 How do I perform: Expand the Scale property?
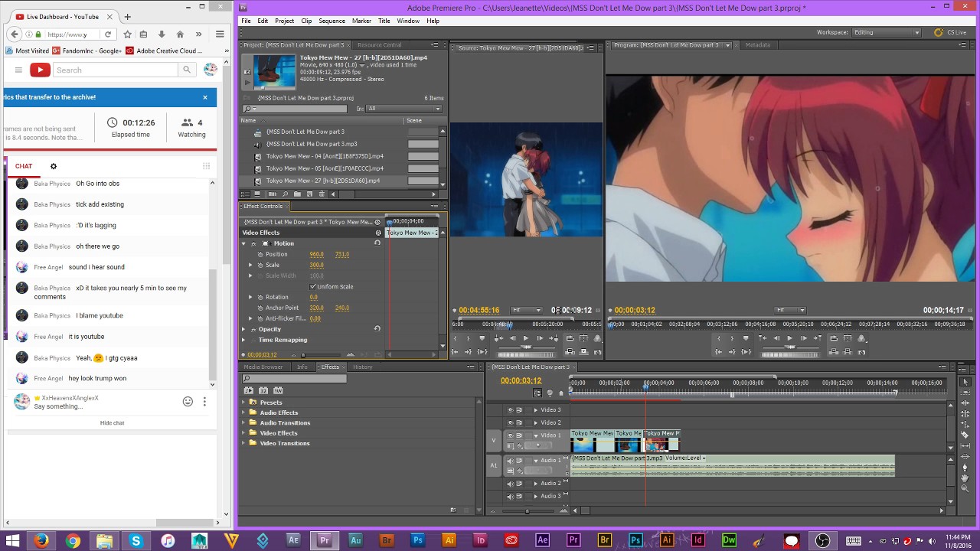(250, 265)
